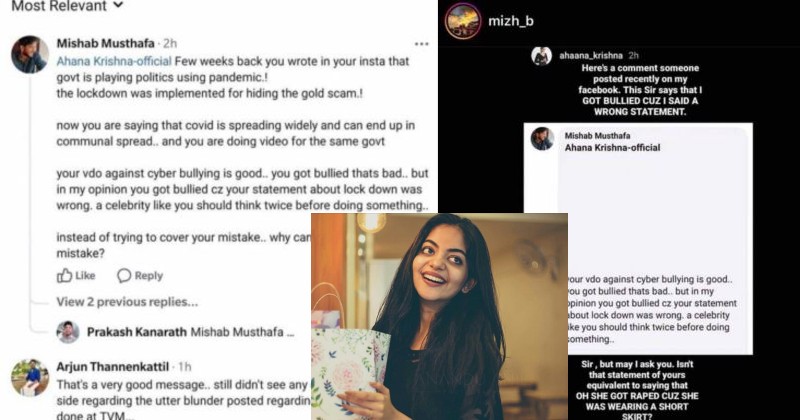The image size is (800, 420).
Task: Open the Ahana Krishna-official tagged link
Action: [x=114, y=61]
